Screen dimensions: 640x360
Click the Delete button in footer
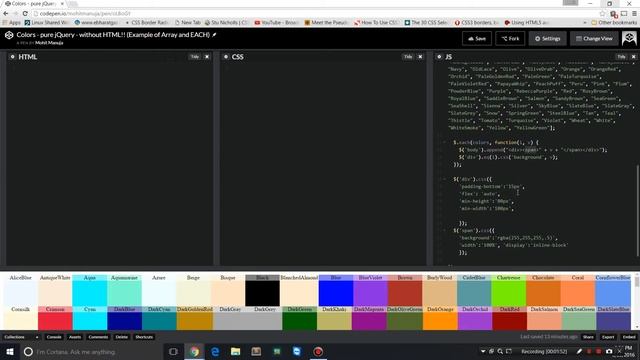(122, 337)
